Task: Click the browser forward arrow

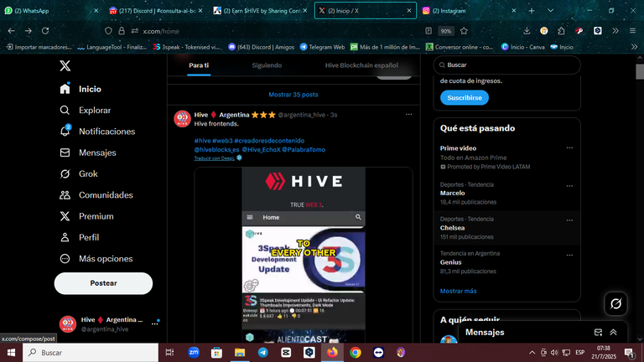Action: tap(28, 31)
